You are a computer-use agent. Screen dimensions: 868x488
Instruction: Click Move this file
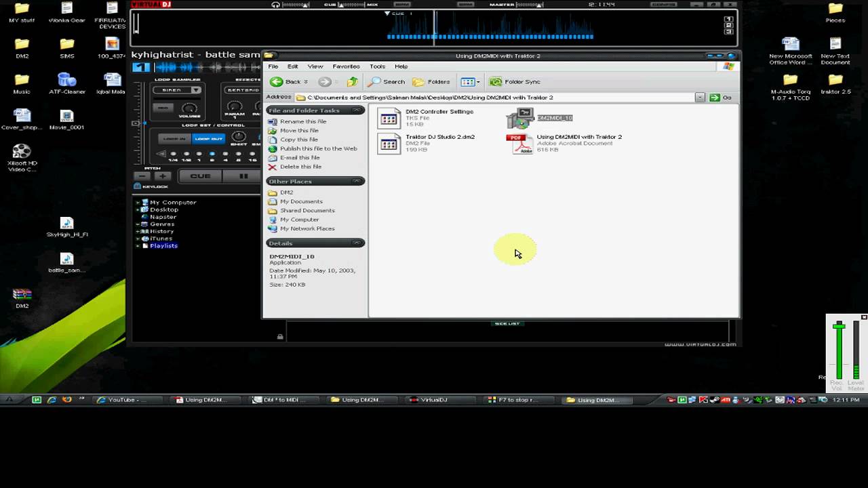299,130
